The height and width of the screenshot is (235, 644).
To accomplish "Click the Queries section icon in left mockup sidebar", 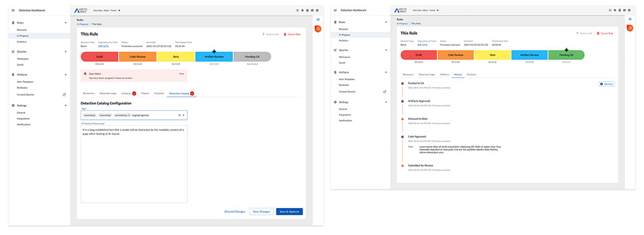I will [13, 52].
